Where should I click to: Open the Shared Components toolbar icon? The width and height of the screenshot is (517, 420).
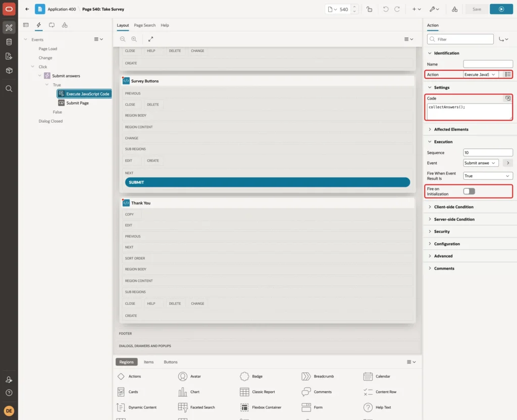tap(455, 9)
